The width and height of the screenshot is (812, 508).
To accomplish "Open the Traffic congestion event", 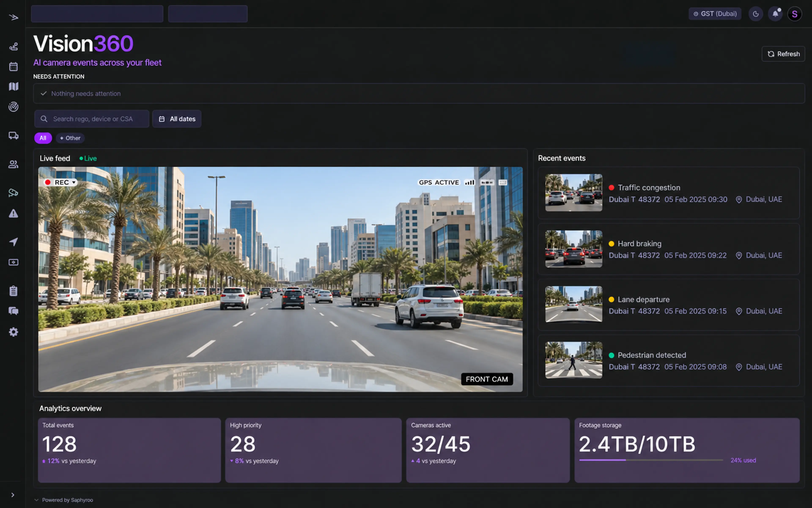I will [x=669, y=193].
